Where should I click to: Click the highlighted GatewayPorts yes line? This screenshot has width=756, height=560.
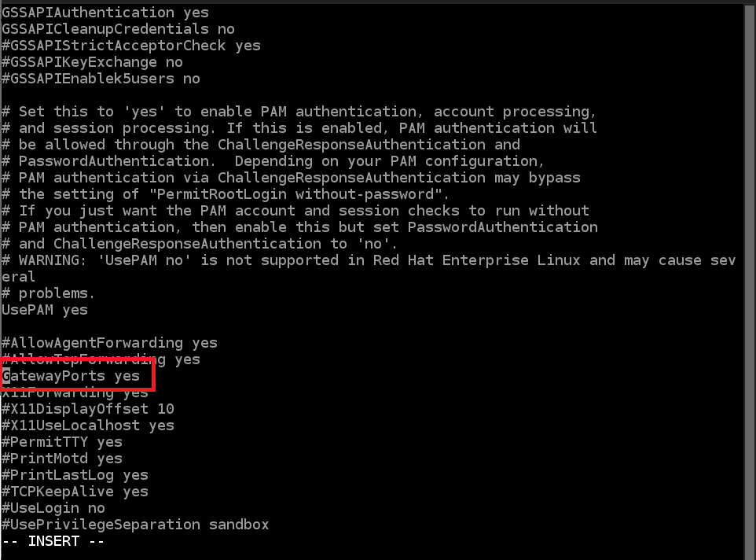pyautogui.click(x=72, y=376)
